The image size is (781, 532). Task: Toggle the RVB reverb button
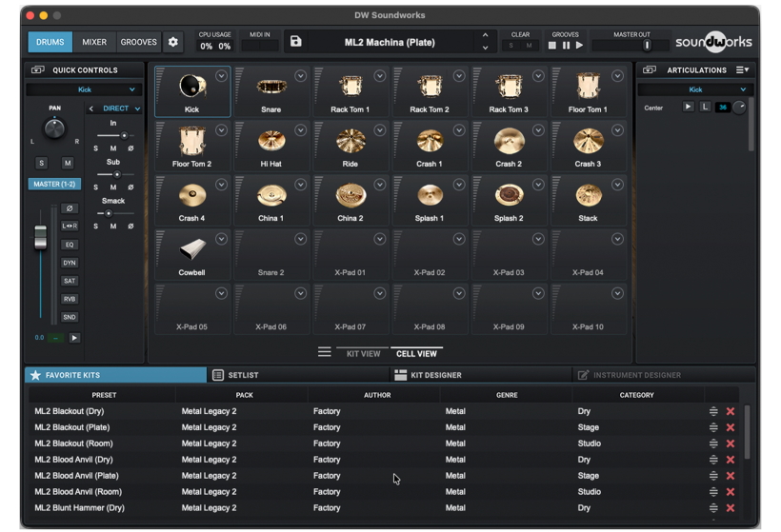point(70,299)
